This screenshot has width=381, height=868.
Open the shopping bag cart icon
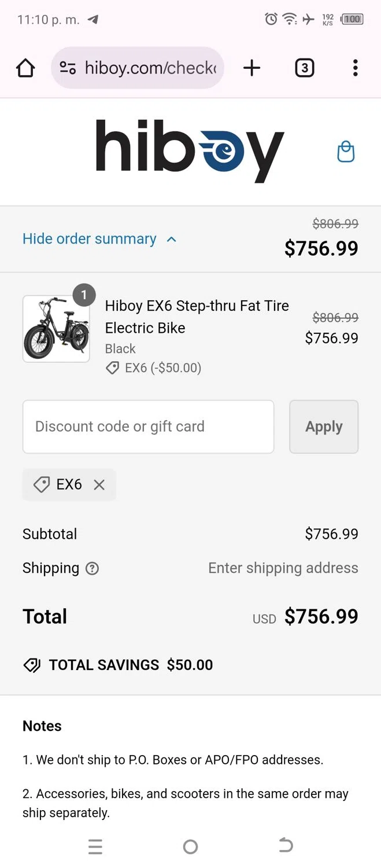tap(346, 152)
